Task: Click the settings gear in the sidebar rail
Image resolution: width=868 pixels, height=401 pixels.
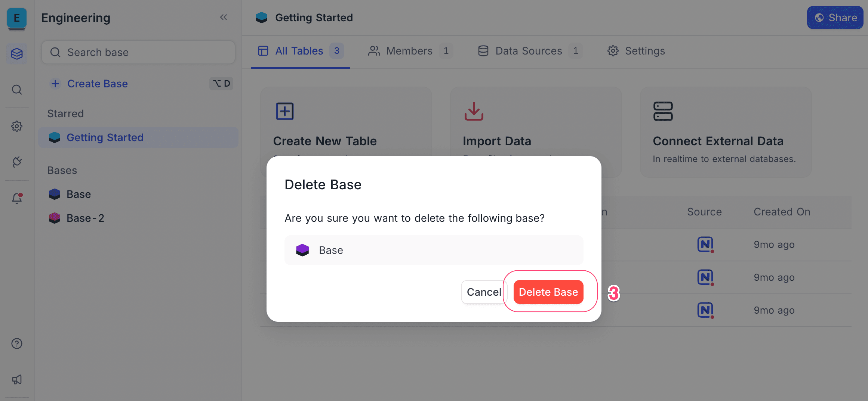Action: 16,126
